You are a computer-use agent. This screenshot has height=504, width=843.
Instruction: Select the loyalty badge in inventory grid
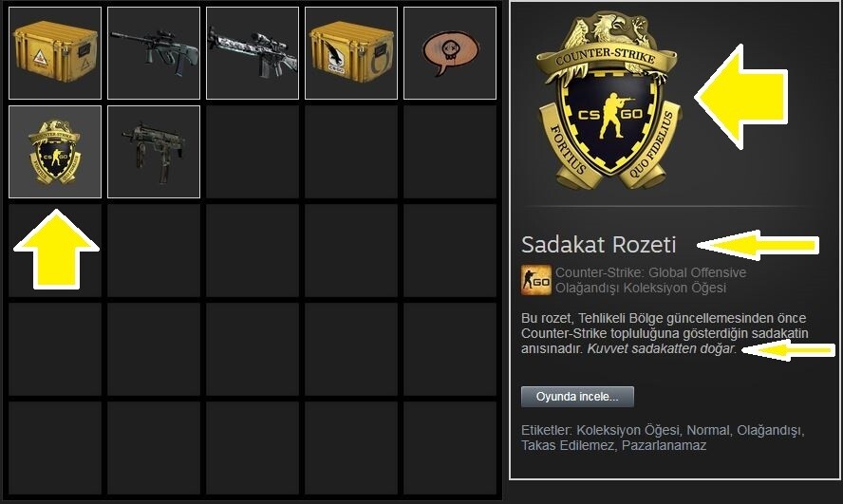point(55,152)
